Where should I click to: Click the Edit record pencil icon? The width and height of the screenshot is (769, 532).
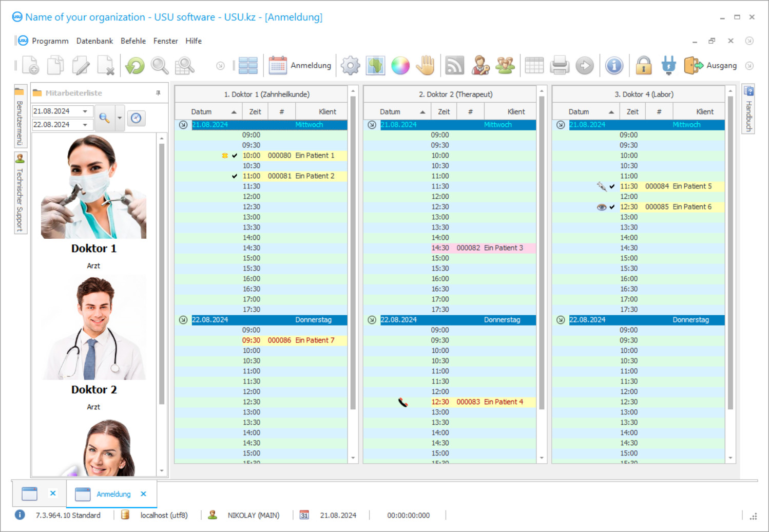pos(81,65)
